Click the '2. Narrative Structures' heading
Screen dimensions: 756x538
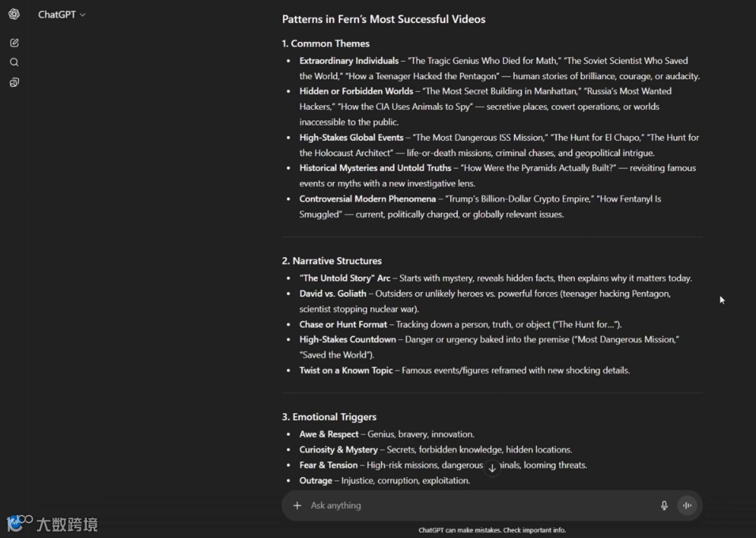click(332, 261)
